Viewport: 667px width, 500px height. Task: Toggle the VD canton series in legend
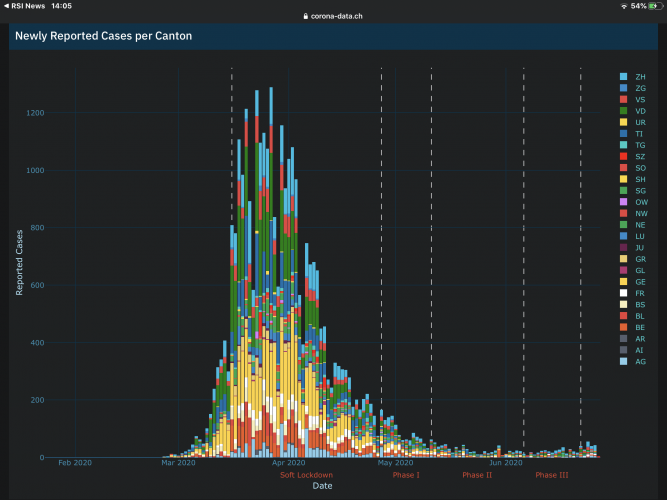(639, 111)
